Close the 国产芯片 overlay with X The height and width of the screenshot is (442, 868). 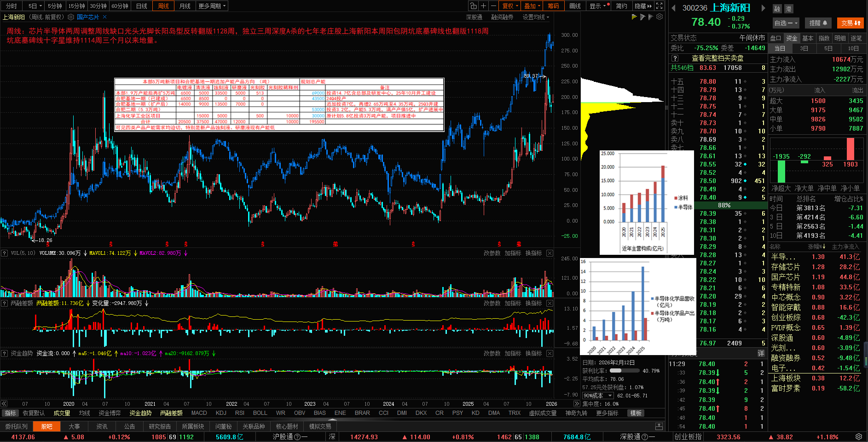[x=105, y=17]
